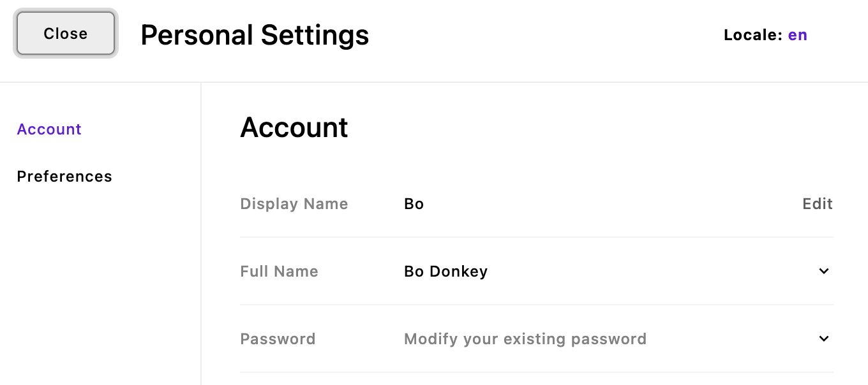Screen dimensions: 868x385
Task: Click the Edit link for Display Name
Action: [817, 203]
